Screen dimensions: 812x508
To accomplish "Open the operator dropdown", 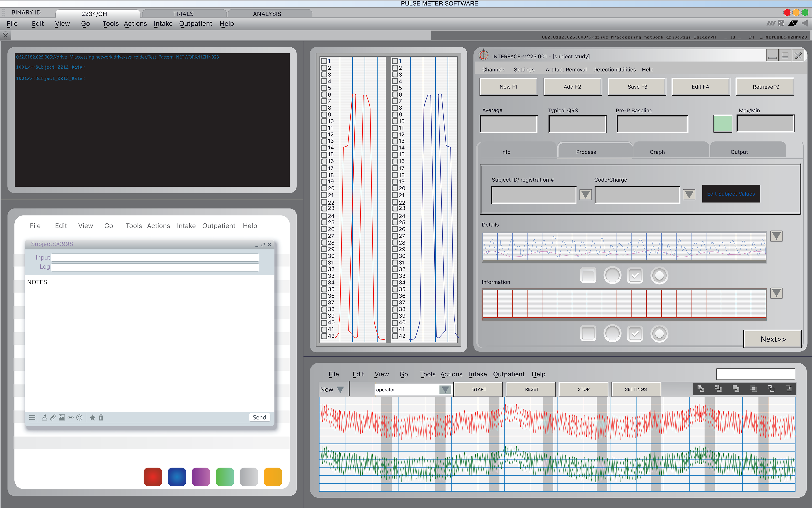I will pyautogui.click(x=445, y=389).
